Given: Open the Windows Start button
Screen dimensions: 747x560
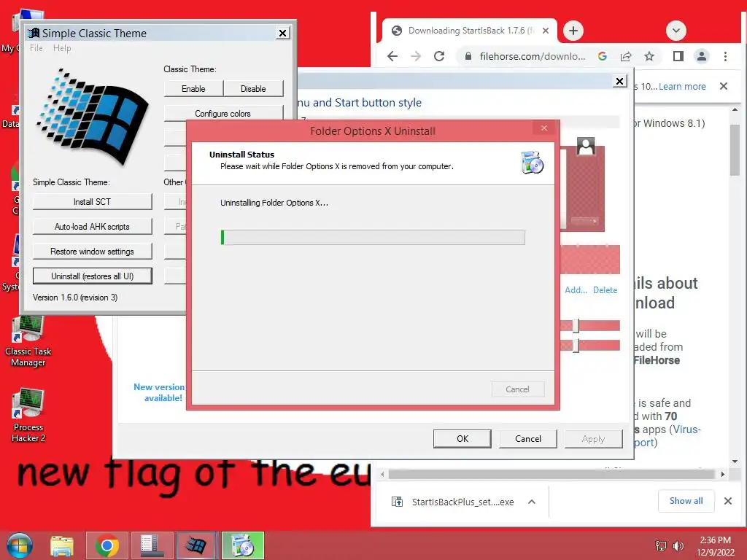Looking at the screenshot, I should pyautogui.click(x=19, y=545).
